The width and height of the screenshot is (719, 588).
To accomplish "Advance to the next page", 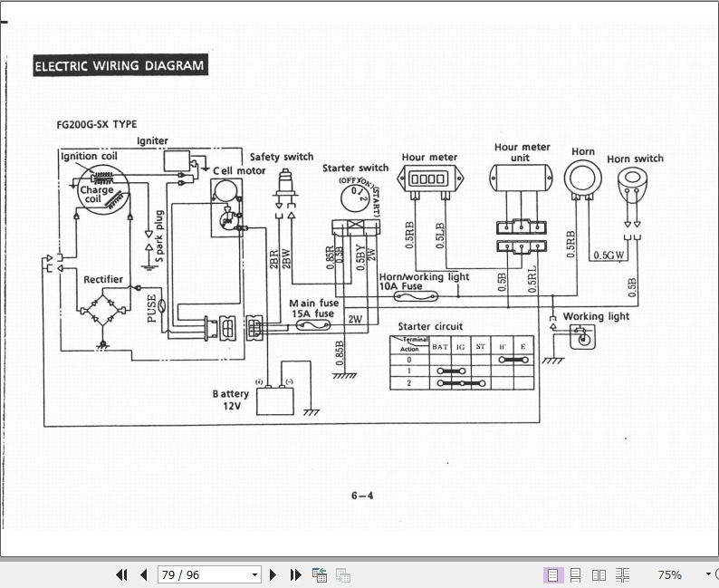I will [x=273, y=574].
